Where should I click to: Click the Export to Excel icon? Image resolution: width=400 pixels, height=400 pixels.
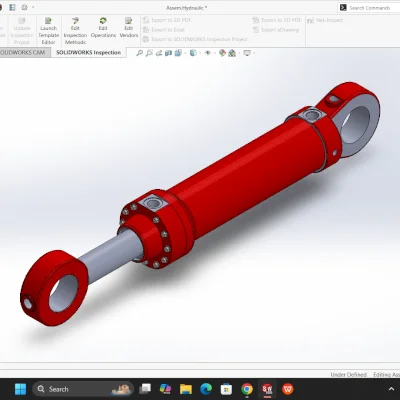146,30
